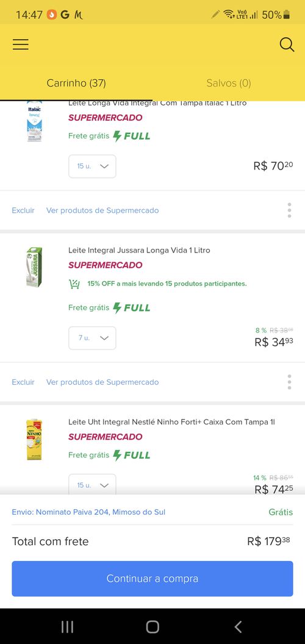This screenshot has width=305, height=644.
Task: Open options menu for Italac milk item
Action: [x=289, y=210]
